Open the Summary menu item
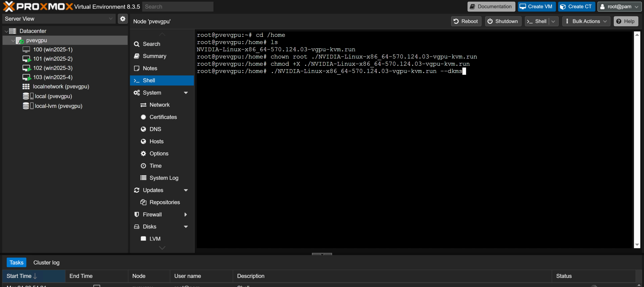This screenshot has height=287, width=644. [162, 56]
